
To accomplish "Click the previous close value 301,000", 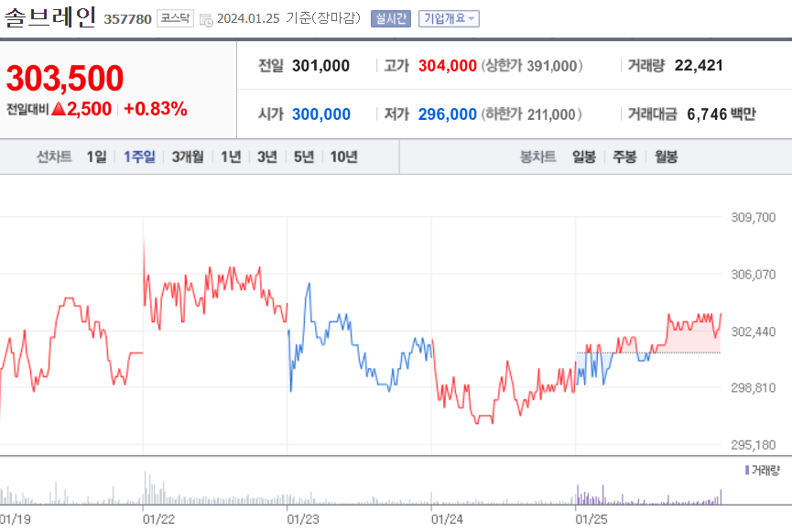I will 320,66.
